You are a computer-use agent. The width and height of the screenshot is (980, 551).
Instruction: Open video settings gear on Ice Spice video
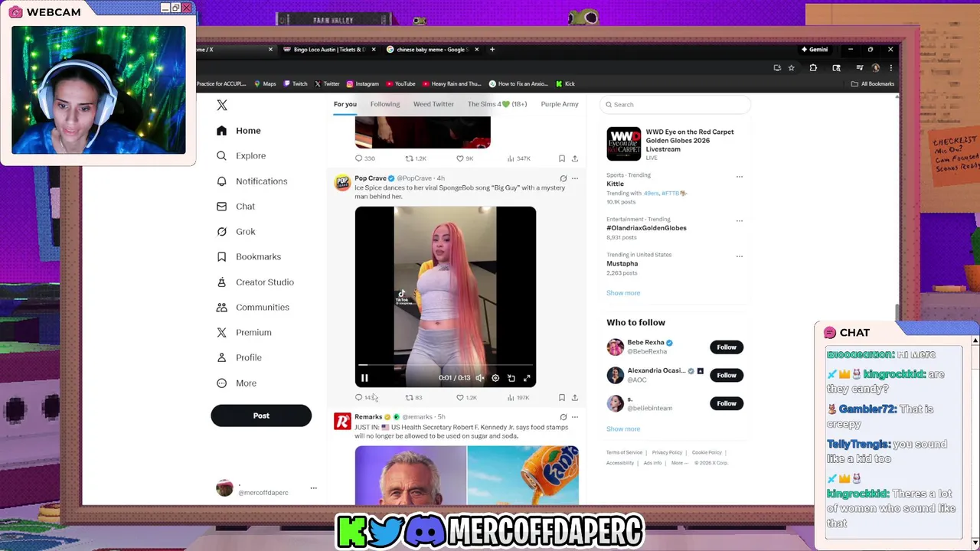[495, 378]
